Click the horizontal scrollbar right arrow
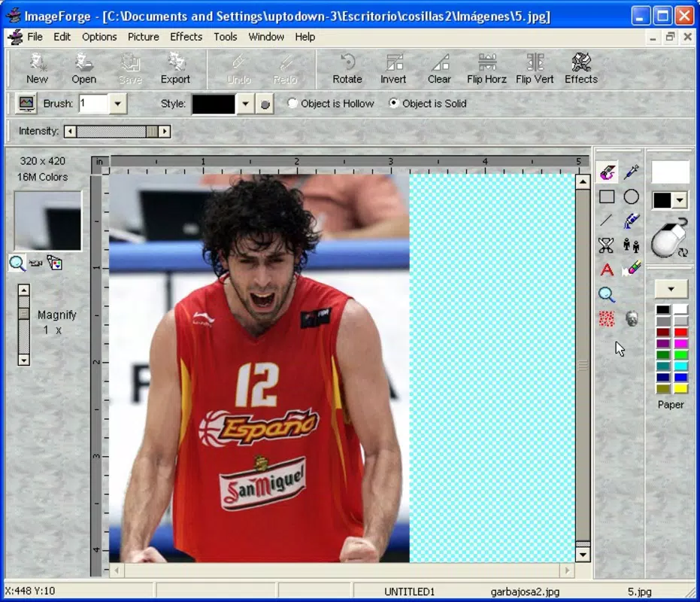This screenshot has width=700, height=602. (568, 570)
